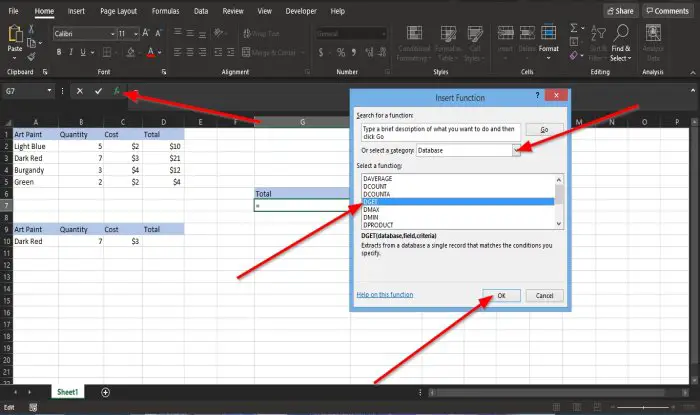
Task: Open the Formulas ribbon tab
Action: [x=165, y=11]
